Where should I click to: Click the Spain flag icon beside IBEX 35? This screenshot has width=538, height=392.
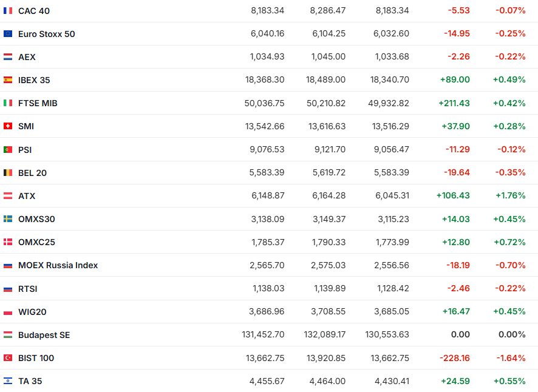(x=8, y=80)
